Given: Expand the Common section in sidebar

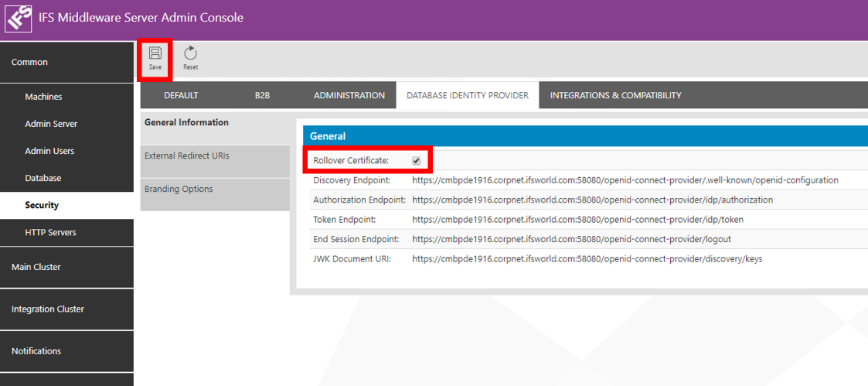Looking at the screenshot, I should (66, 62).
